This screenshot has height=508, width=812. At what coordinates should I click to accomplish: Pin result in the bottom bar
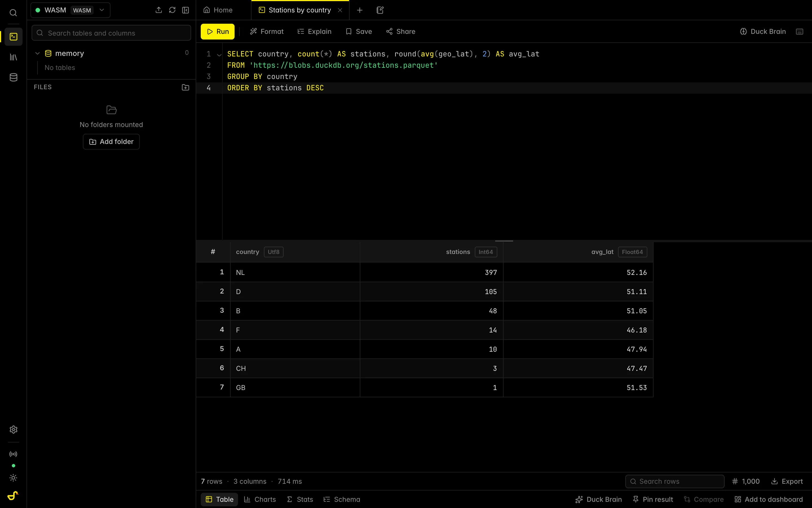(653, 500)
